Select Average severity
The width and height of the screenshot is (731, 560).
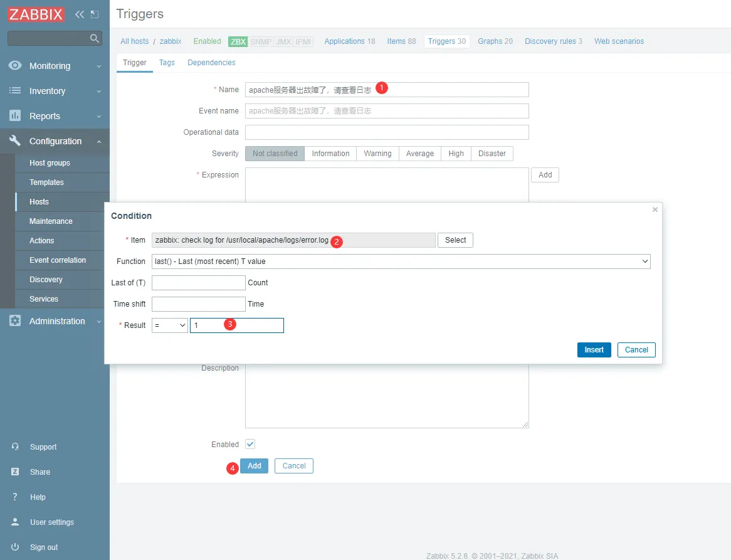(420, 154)
